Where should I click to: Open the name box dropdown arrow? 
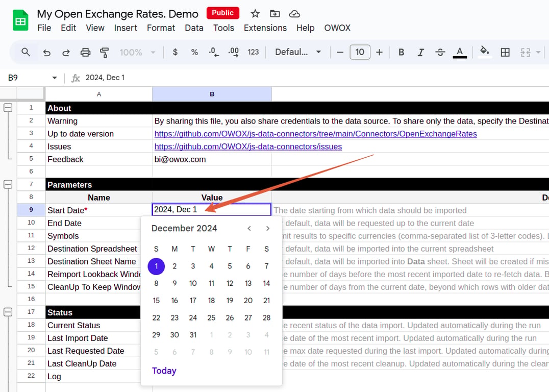tap(54, 78)
